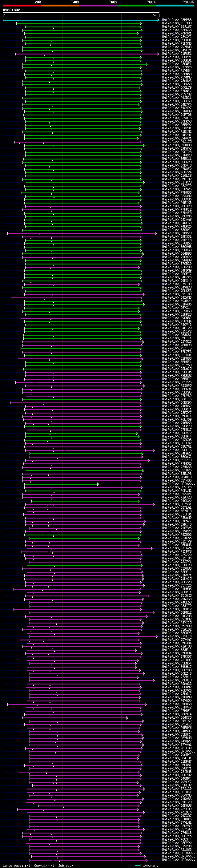Open hit UniRef100_Q2Y4Q5
This screenshot has height=868, width=197.
177,481
